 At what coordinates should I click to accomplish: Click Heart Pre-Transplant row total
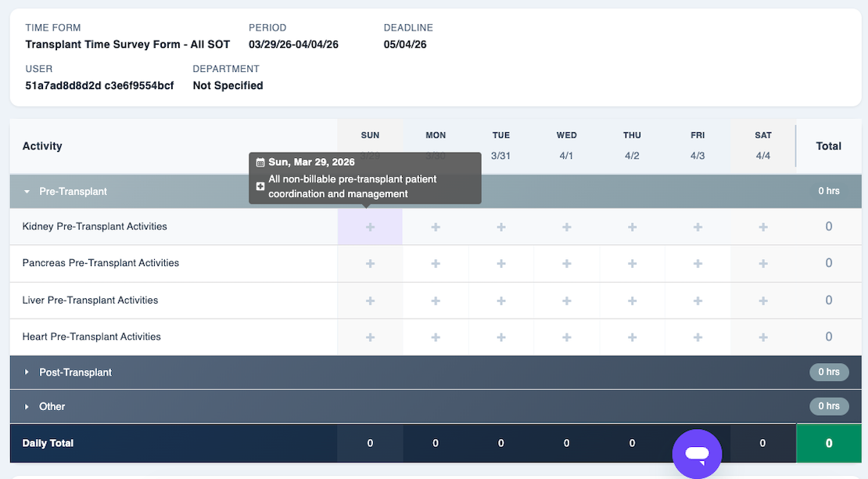[x=829, y=337]
